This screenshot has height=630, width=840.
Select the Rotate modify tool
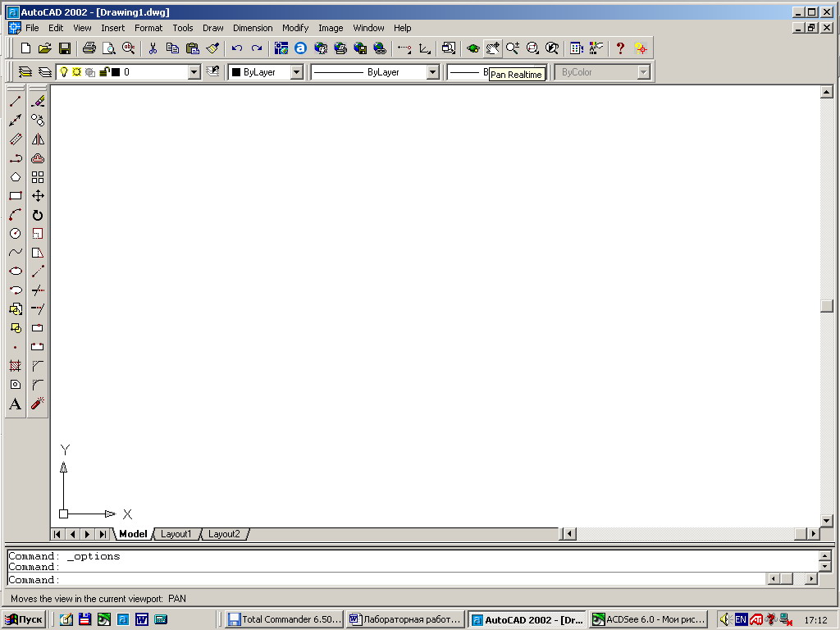(38, 215)
